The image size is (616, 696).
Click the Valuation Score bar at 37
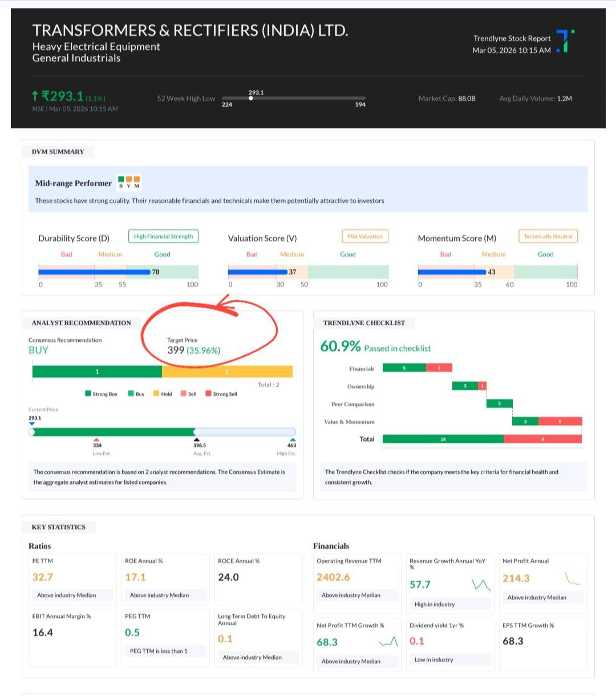pos(258,272)
